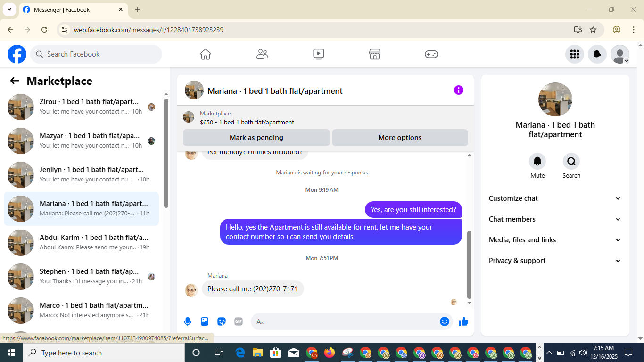The width and height of the screenshot is (644, 362).
Task: Select Mariana's conversation in the list
Action: tap(81, 209)
